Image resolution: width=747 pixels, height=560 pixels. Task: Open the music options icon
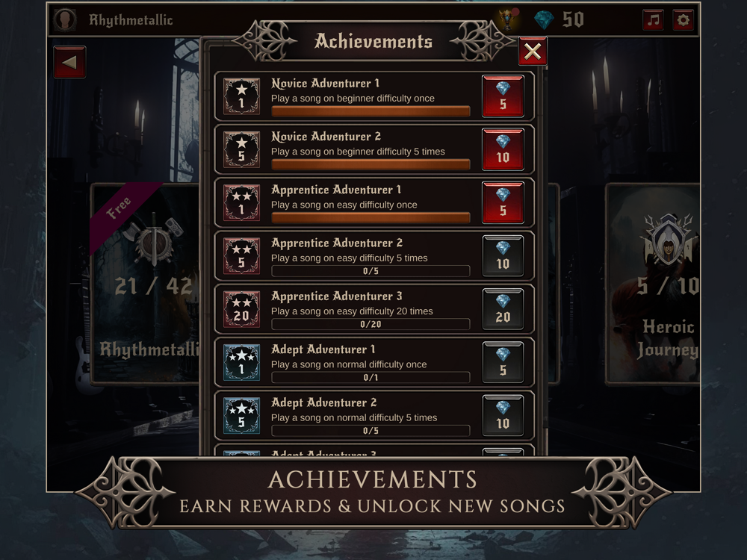click(x=653, y=20)
